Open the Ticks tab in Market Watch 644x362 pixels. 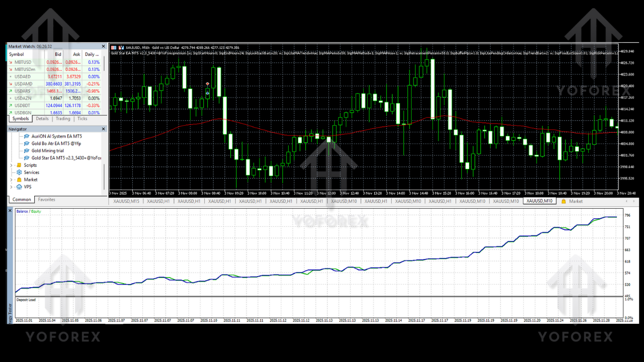tap(82, 119)
